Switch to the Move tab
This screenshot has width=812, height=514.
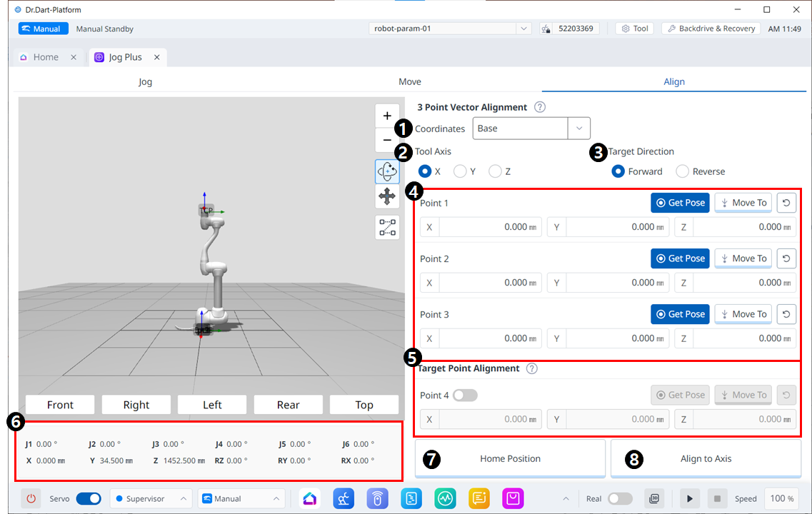point(410,81)
